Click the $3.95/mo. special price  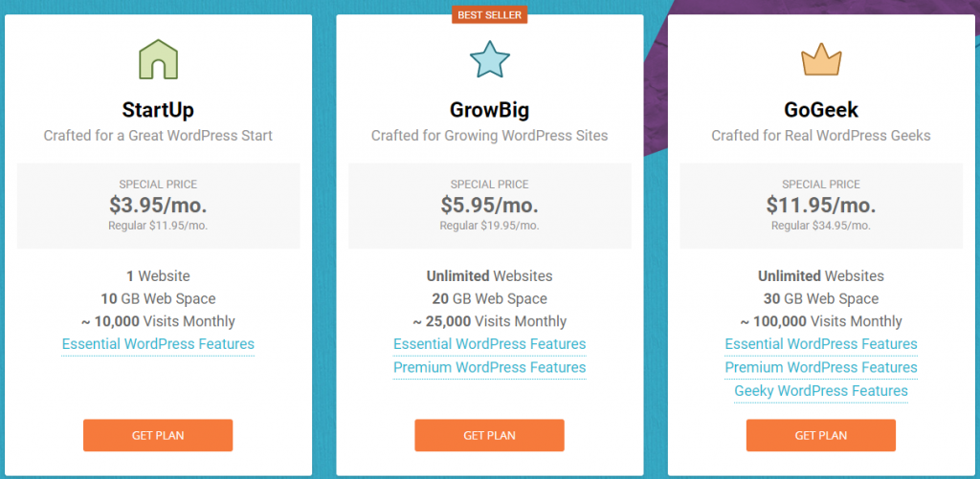click(x=158, y=205)
